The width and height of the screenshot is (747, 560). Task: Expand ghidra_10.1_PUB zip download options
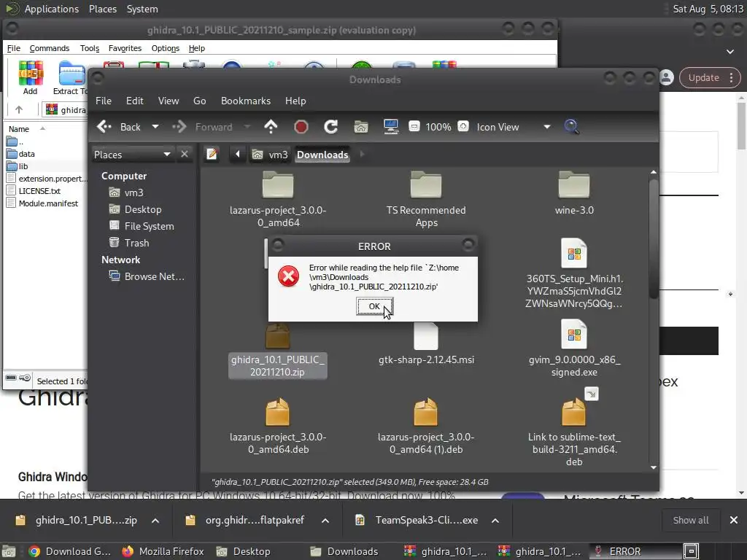(155, 521)
